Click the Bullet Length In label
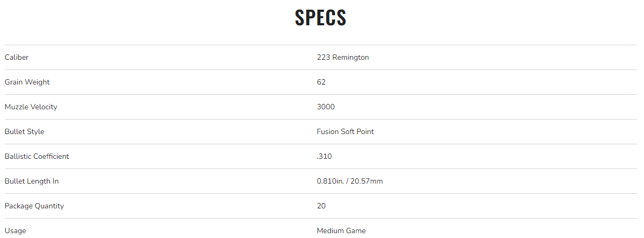 click(32, 181)
